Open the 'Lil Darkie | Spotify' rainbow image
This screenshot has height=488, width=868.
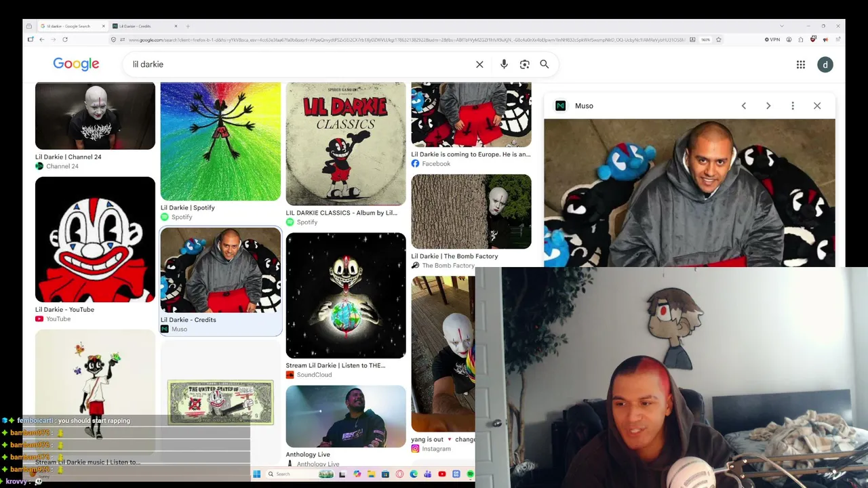(220, 142)
